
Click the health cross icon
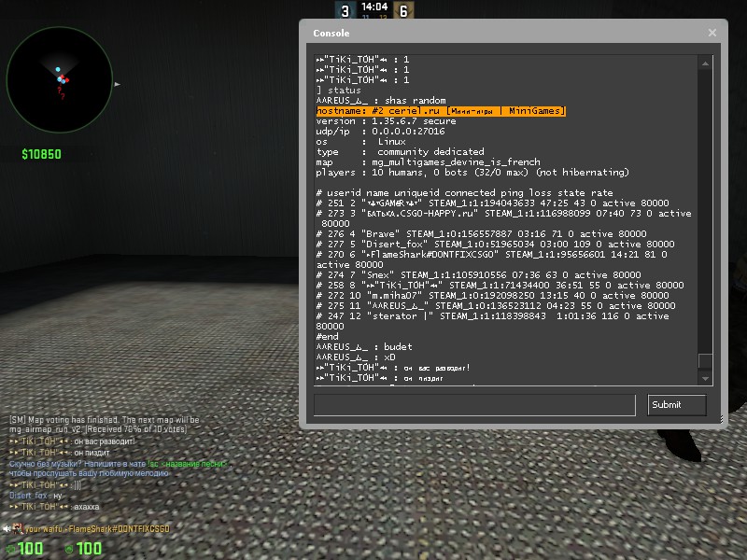point(10,549)
